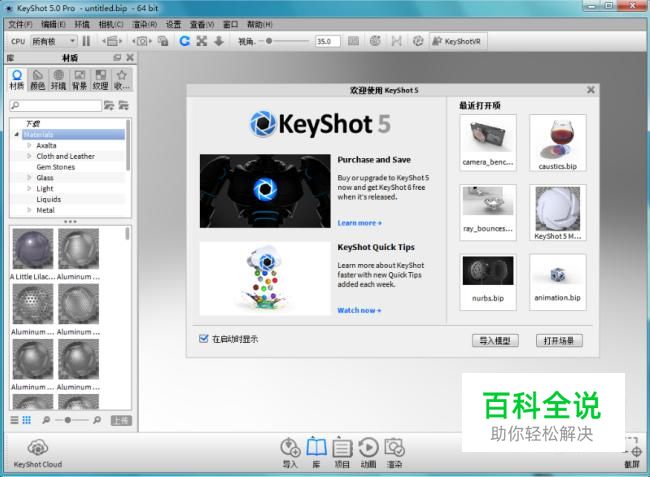The width and height of the screenshot is (650, 477).
Task: Click the Screenshot (截屏) icon
Action: (633, 455)
